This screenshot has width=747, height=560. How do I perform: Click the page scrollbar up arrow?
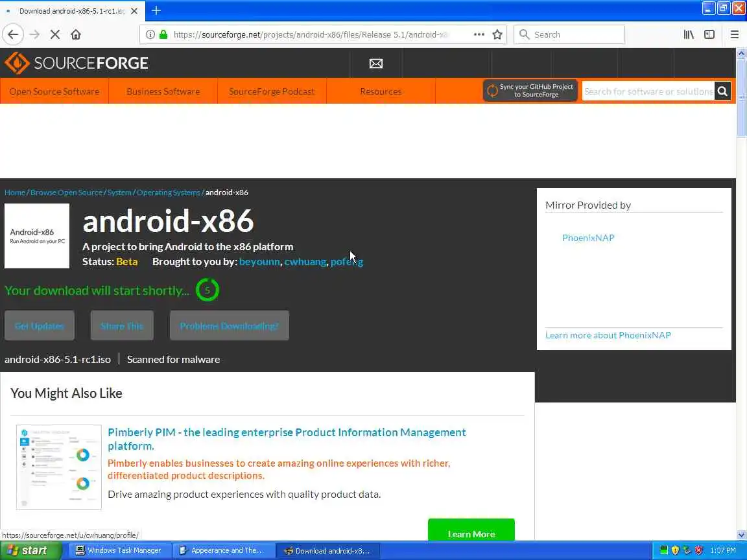click(741, 53)
